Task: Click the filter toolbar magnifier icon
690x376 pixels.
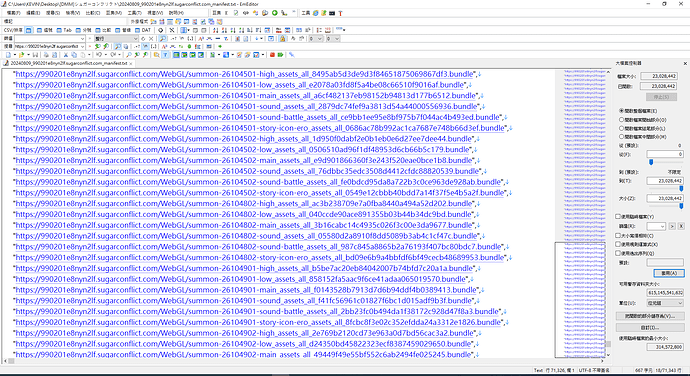Action: [x=163, y=39]
